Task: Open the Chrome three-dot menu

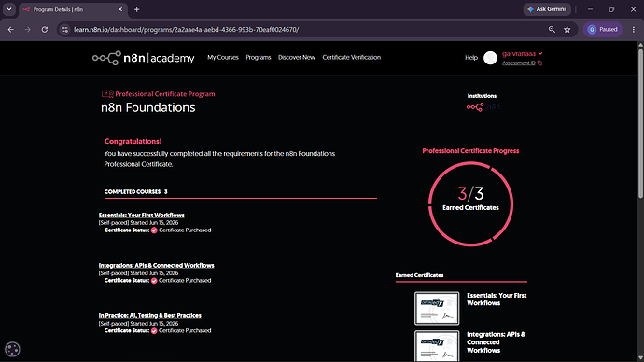Action: click(x=634, y=30)
